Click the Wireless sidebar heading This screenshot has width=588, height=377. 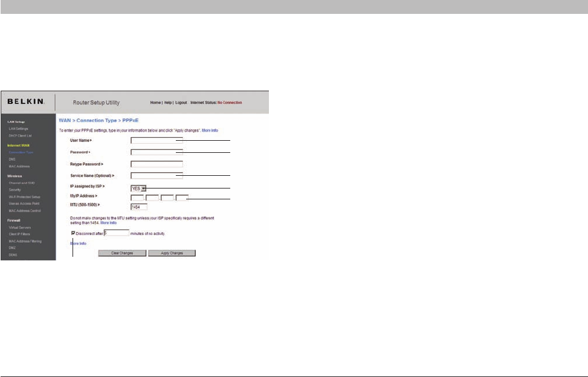click(x=15, y=176)
